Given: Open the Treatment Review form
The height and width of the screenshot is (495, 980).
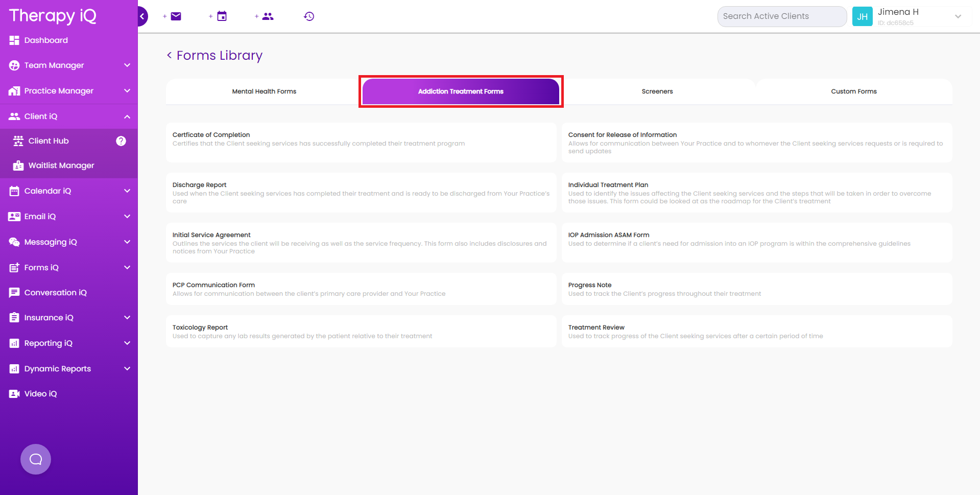Looking at the screenshot, I should point(757,331).
